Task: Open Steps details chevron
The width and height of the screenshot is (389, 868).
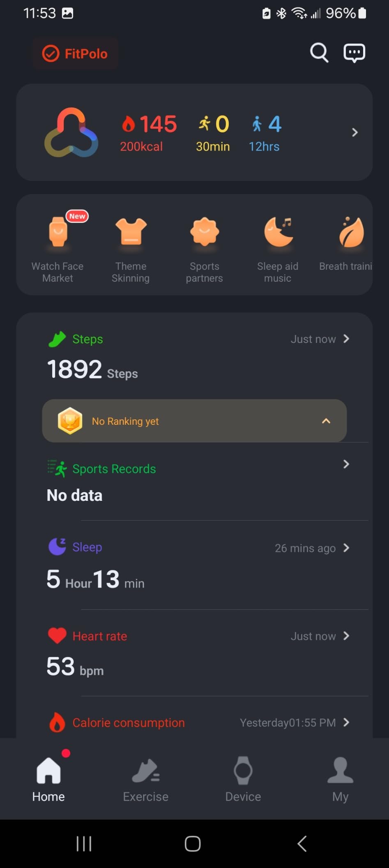Action: [346, 339]
